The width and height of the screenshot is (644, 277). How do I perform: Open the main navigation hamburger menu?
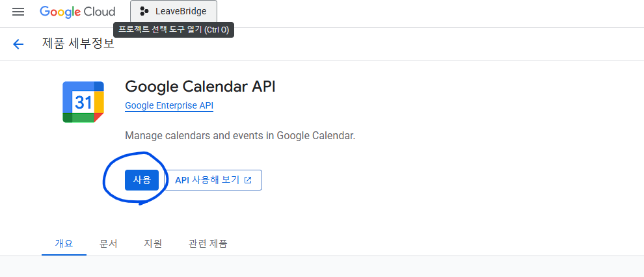[18, 12]
